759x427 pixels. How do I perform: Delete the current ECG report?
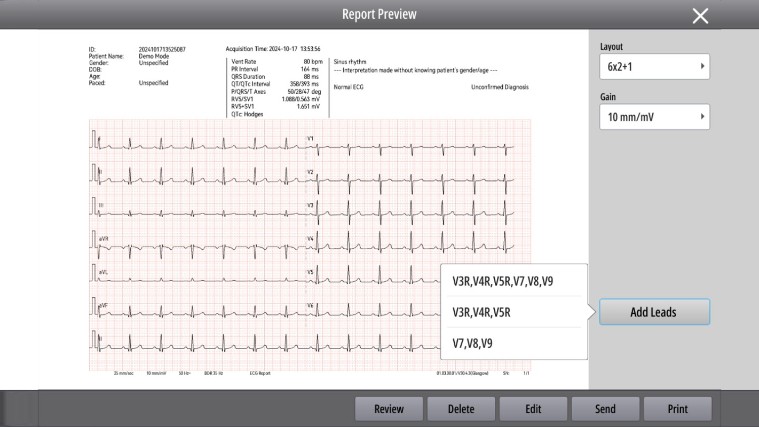coord(460,409)
